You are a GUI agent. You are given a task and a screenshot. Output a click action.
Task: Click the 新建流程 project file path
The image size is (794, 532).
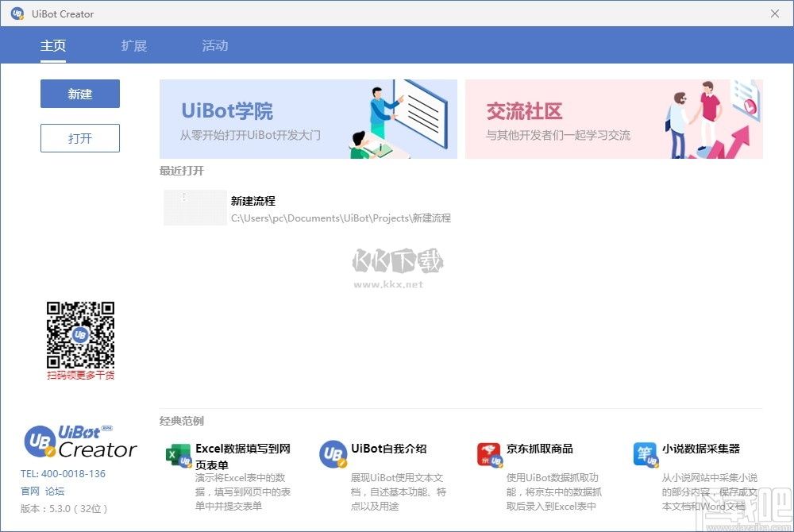click(341, 218)
